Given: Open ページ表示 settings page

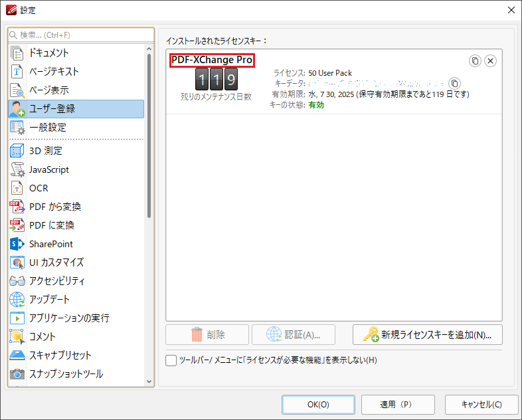Looking at the screenshot, I should coord(76,90).
